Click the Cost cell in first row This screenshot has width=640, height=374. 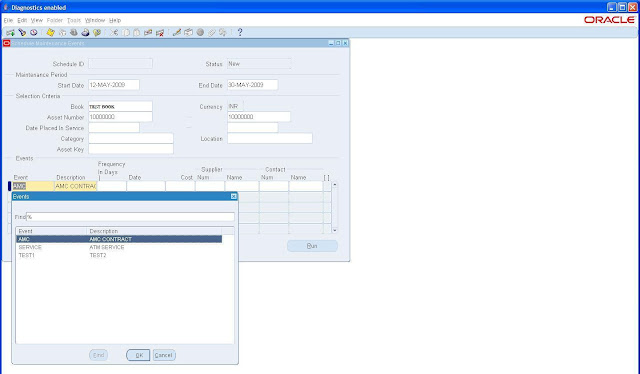180,186
